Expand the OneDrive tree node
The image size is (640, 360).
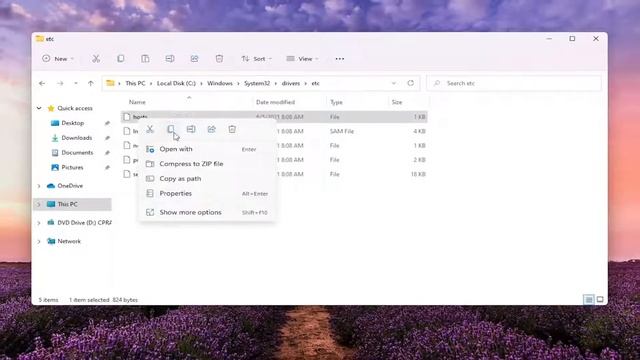(x=39, y=186)
